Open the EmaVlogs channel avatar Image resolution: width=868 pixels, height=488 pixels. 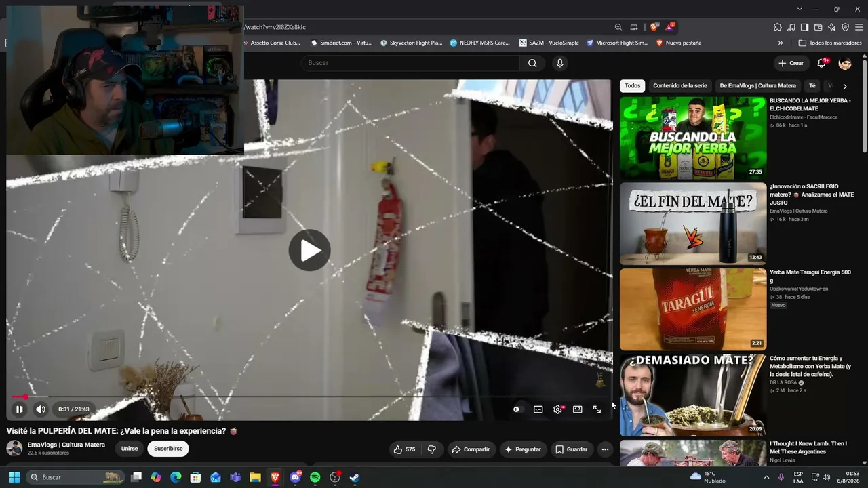(x=14, y=448)
